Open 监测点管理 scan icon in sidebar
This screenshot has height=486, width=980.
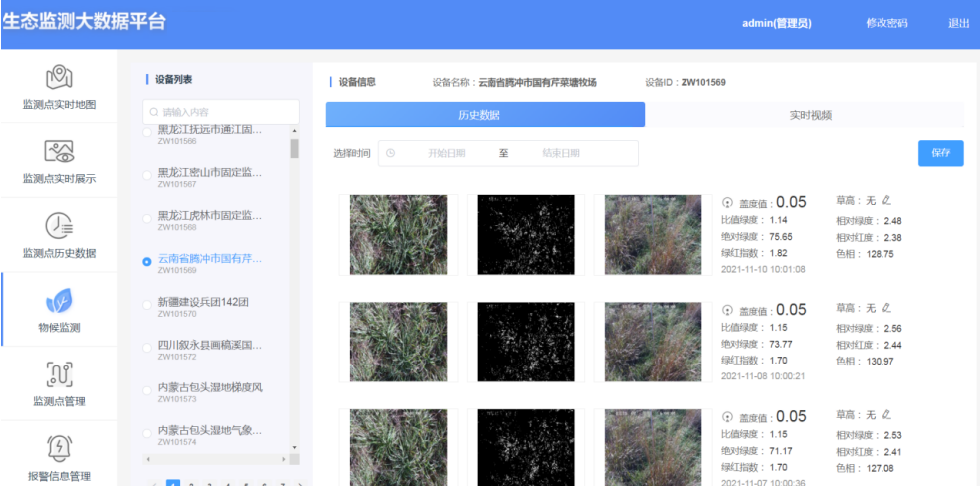pos(59,374)
